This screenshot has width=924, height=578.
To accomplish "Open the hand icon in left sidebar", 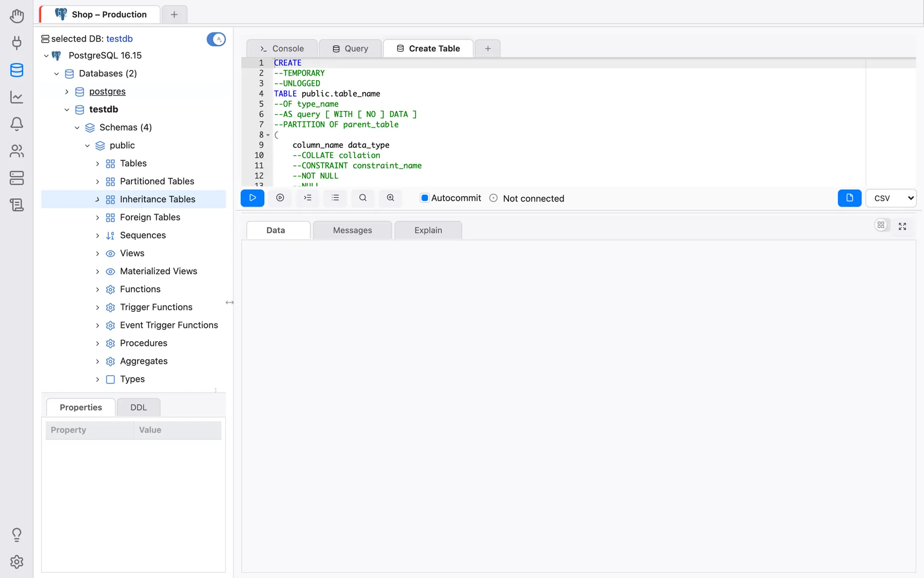I will click(x=16, y=16).
